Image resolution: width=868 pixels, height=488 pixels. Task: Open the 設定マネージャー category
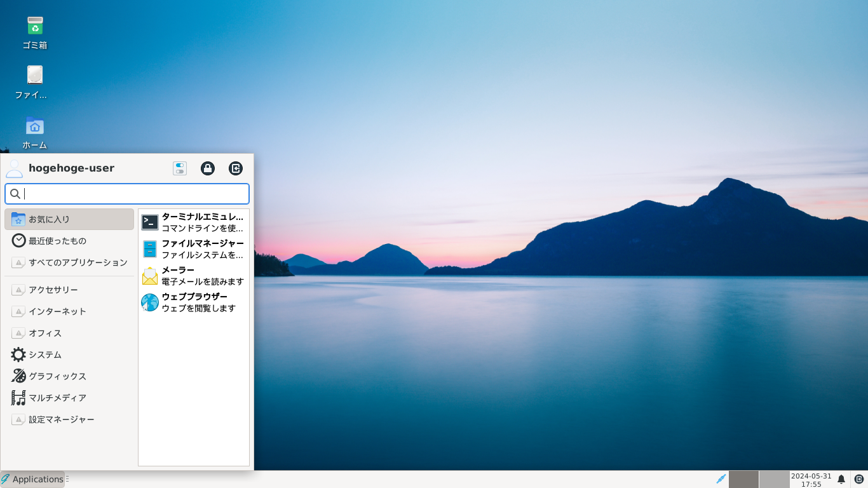pos(69,419)
